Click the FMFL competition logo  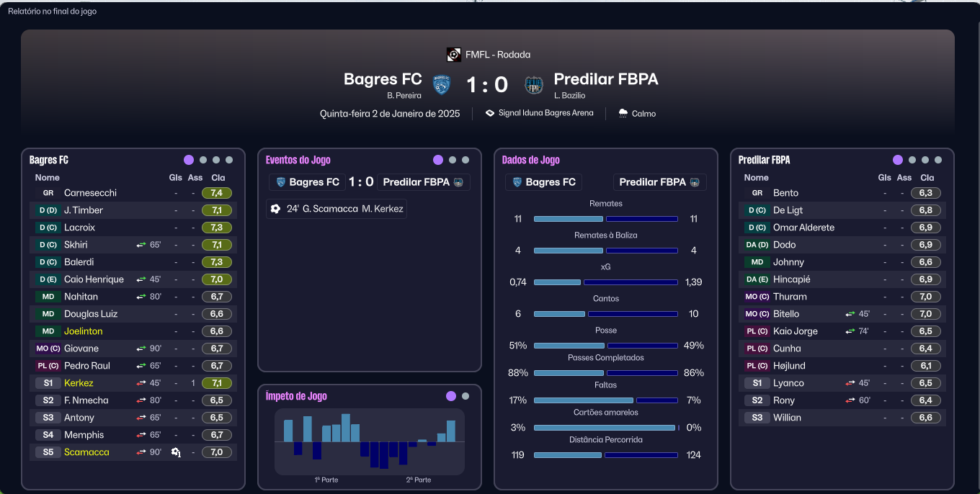click(454, 54)
